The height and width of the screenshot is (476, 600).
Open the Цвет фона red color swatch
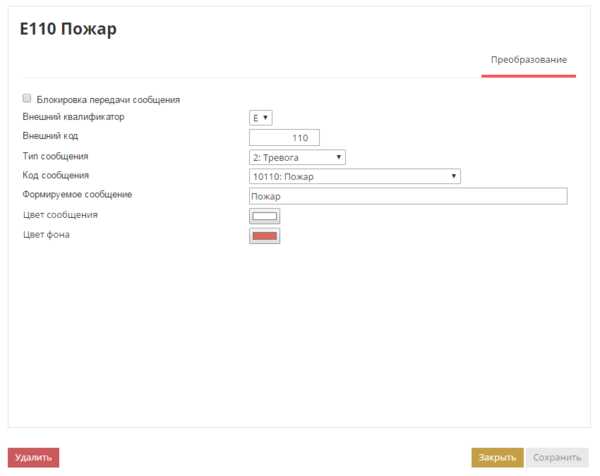pos(264,236)
